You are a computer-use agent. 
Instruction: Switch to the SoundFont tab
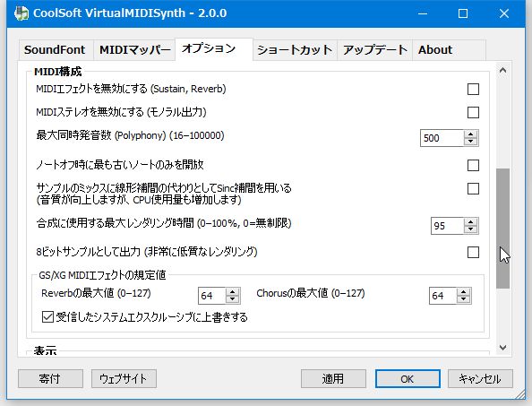pyautogui.click(x=56, y=50)
